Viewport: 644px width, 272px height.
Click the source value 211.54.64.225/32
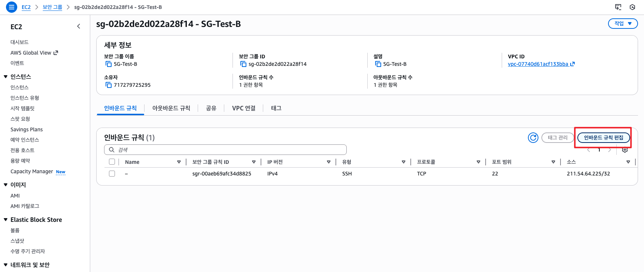tap(588, 174)
